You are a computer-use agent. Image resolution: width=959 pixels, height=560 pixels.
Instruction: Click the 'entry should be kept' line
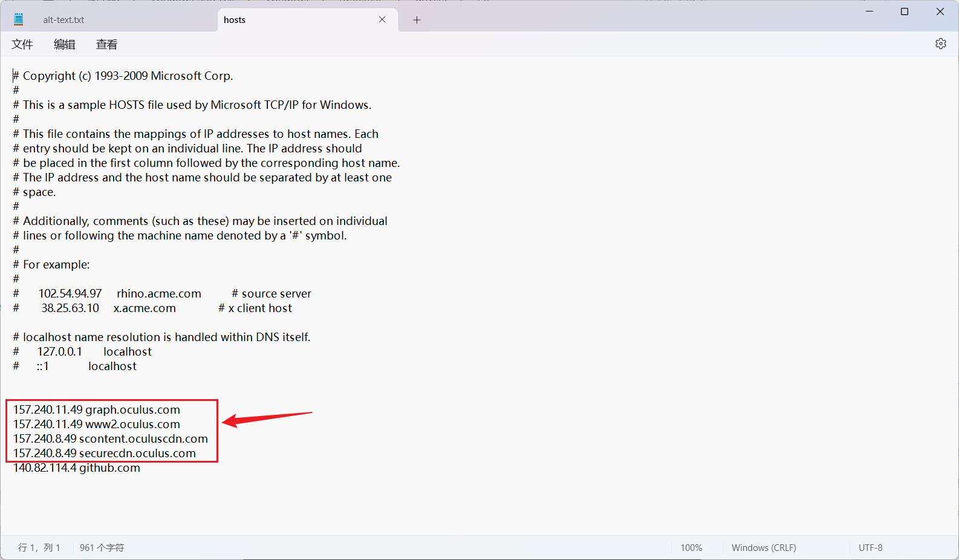(x=187, y=149)
